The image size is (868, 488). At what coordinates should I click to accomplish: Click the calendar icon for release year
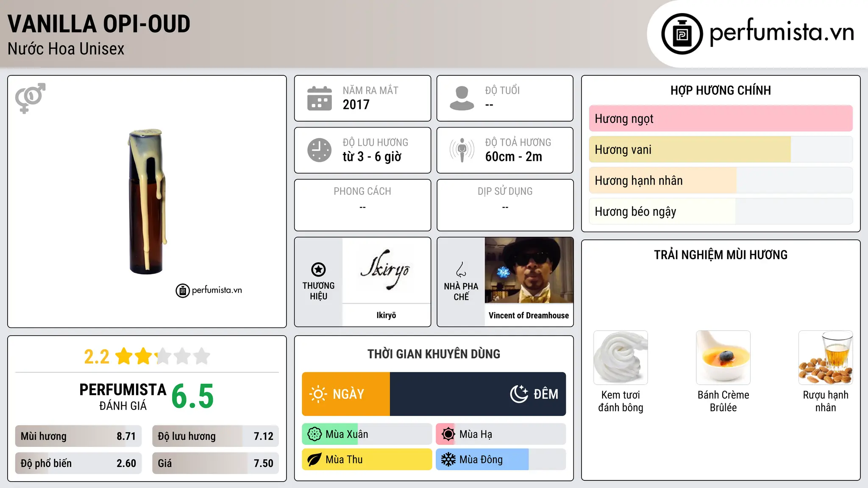click(320, 98)
